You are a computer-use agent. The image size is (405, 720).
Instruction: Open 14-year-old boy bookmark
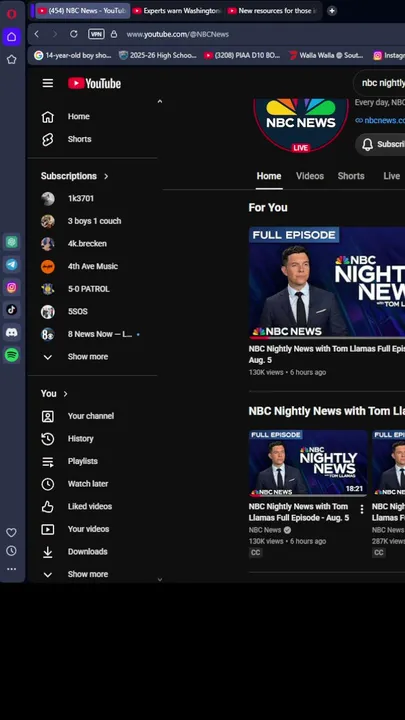(x=73, y=55)
